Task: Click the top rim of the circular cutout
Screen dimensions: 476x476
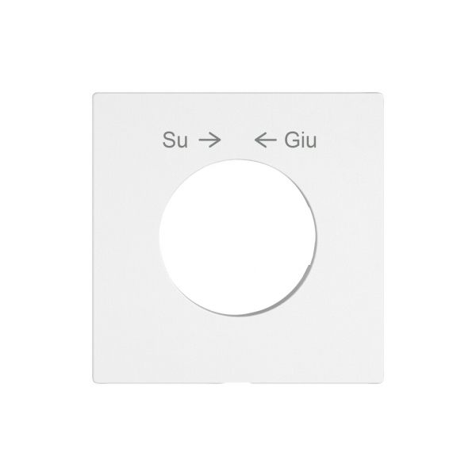Action: click(x=237, y=159)
